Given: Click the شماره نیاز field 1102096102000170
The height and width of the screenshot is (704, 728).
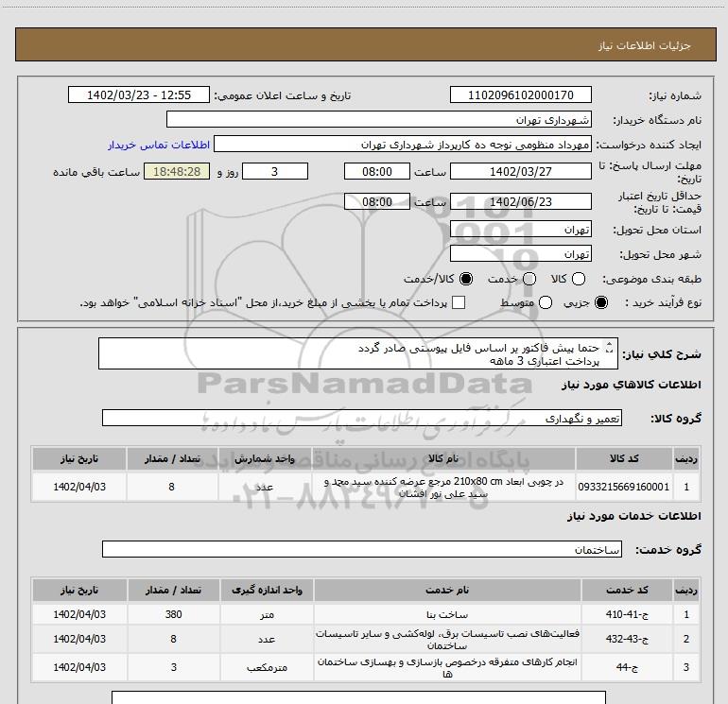Looking at the screenshot, I should click(520, 95).
